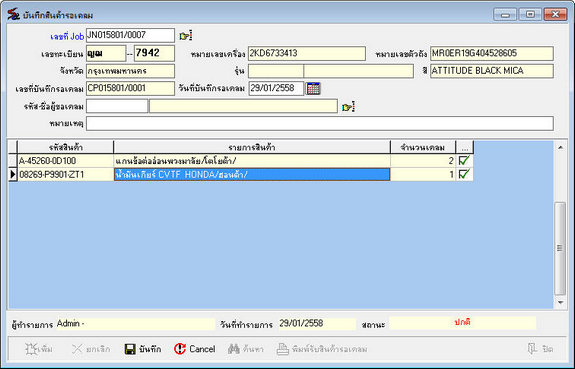Toggle checkbox for row A-45260-0D100

pos(464,160)
